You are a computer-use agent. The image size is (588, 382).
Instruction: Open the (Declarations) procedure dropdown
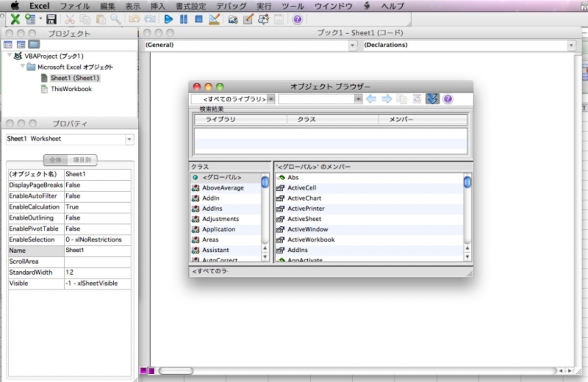[x=571, y=45]
